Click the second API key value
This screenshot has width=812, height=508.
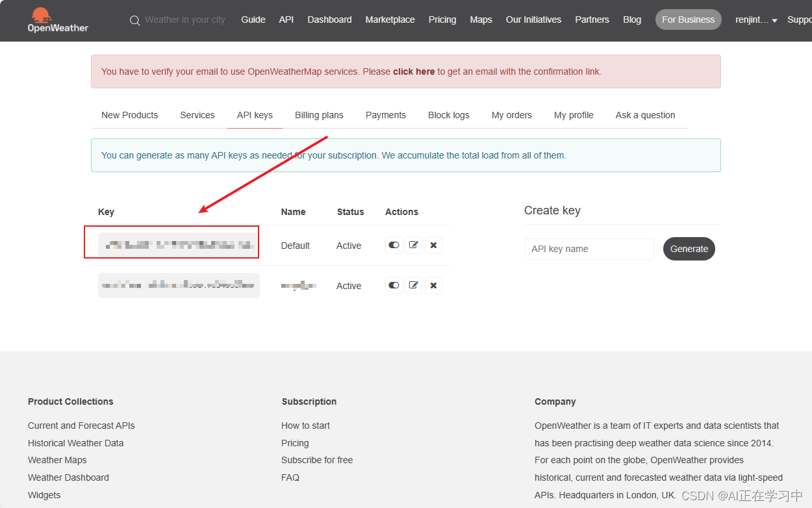179,286
